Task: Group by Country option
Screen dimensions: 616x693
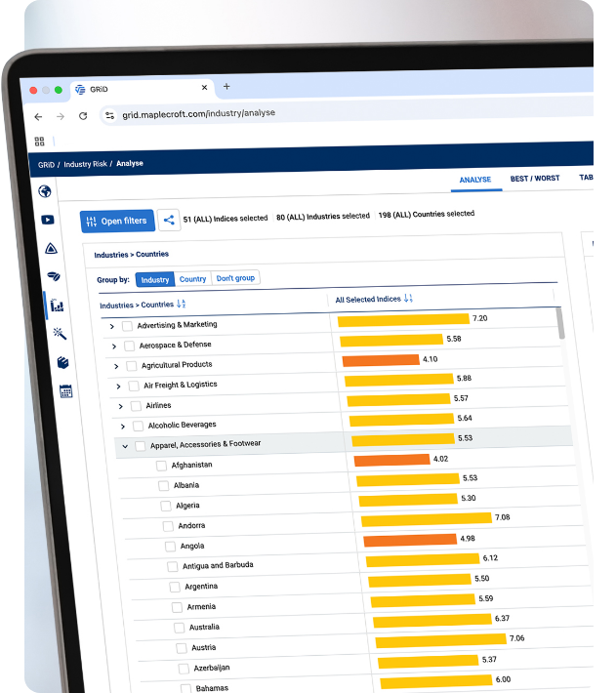Action: (x=192, y=279)
